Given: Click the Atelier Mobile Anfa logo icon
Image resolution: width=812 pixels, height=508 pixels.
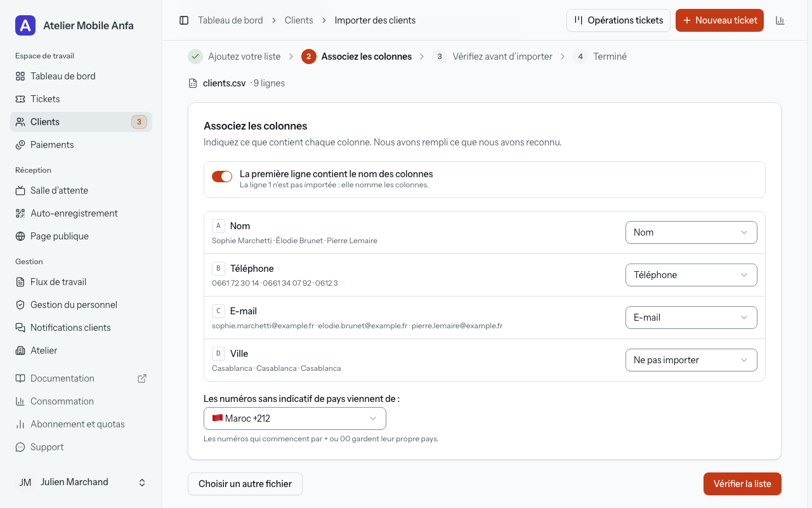Looking at the screenshot, I should pyautogui.click(x=25, y=25).
